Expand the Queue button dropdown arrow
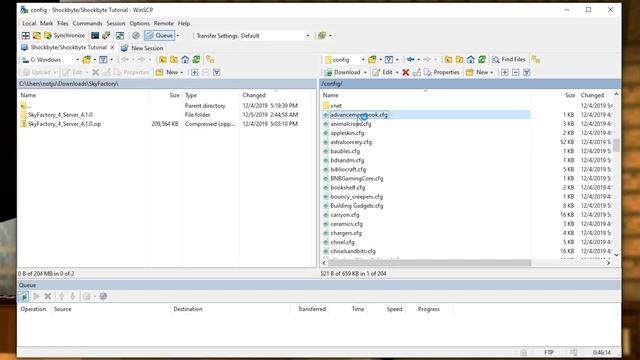Image resolution: width=640 pixels, height=360 pixels. [x=178, y=36]
